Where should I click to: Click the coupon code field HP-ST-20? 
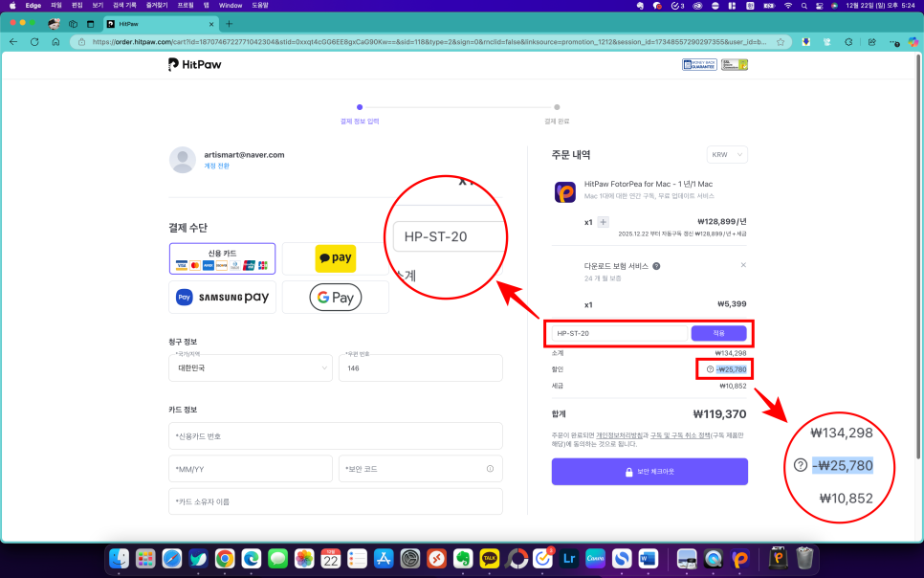[x=619, y=333]
